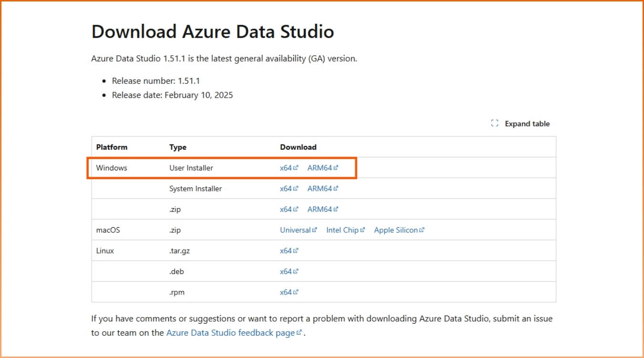Screen dimensions: 644x358
Task: Click the User Installer type cell
Action: point(191,168)
